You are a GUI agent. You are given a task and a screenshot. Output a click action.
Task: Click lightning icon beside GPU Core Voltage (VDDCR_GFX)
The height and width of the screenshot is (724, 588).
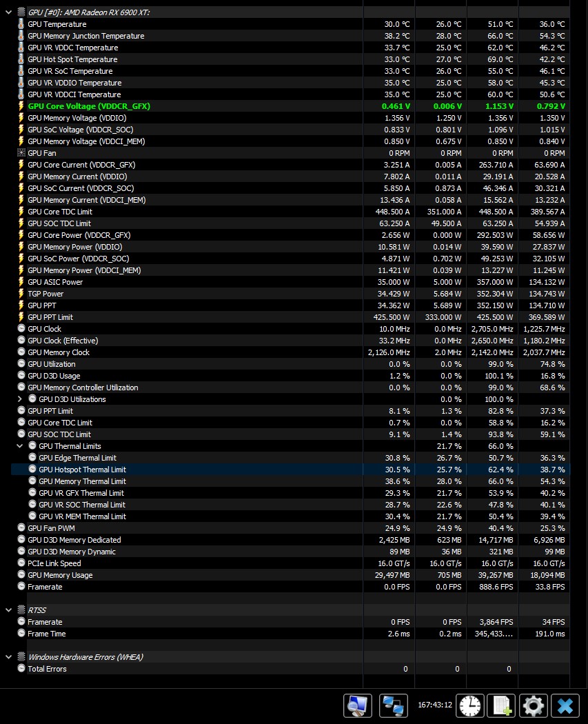coord(21,106)
